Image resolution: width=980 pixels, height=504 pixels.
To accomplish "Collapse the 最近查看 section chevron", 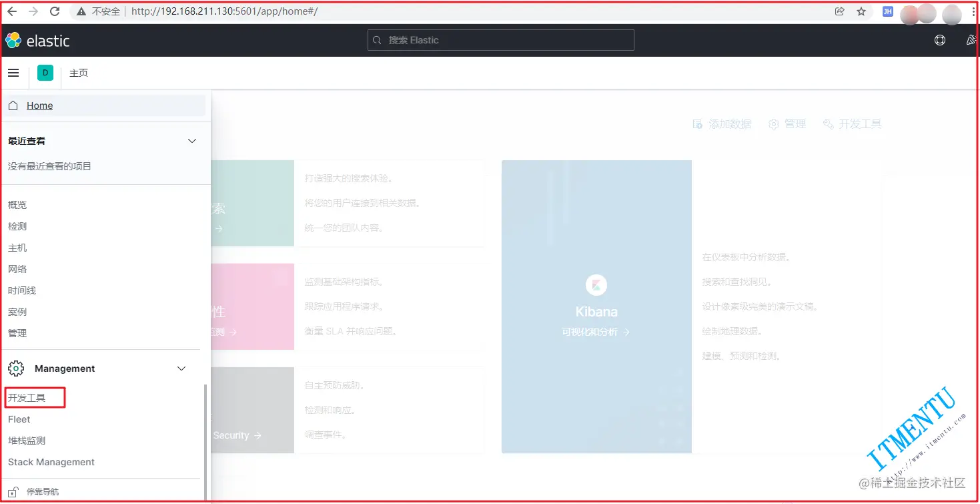I will coord(192,141).
